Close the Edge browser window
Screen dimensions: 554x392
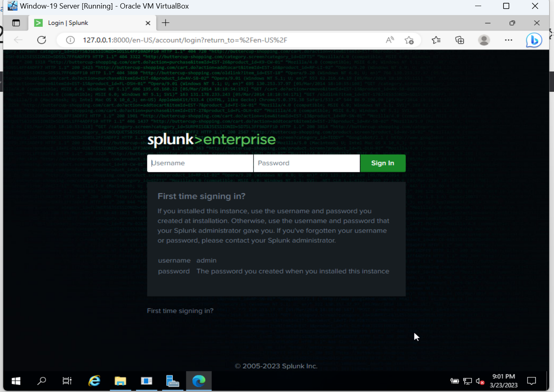coord(537,23)
